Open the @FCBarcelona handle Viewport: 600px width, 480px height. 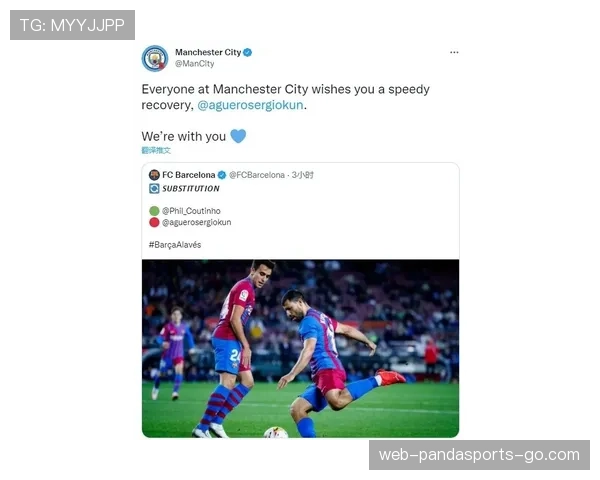click(x=257, y=175)
